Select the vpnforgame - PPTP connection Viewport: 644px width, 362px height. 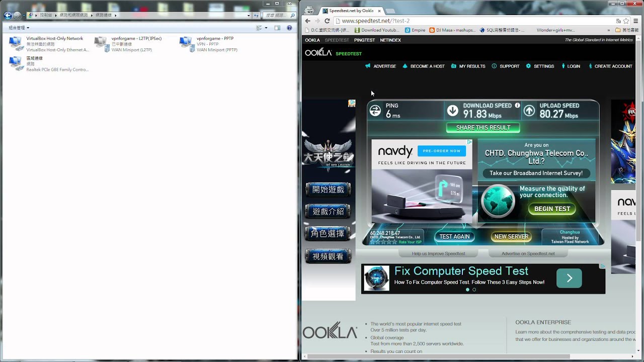pos(209,44)
